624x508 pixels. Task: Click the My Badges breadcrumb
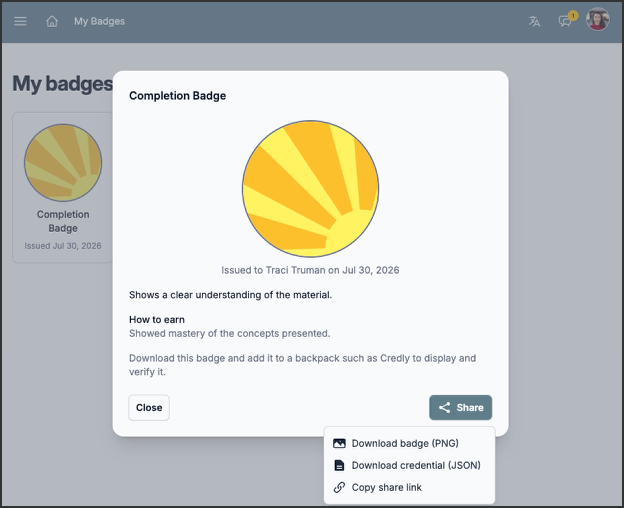pyautogui.click(x=99, y=21)
